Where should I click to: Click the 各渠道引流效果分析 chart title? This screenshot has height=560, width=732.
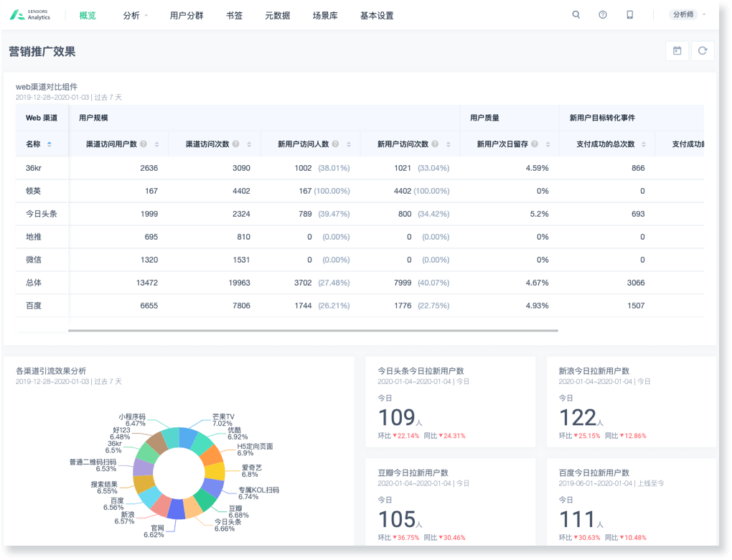(x=51, y=371)
